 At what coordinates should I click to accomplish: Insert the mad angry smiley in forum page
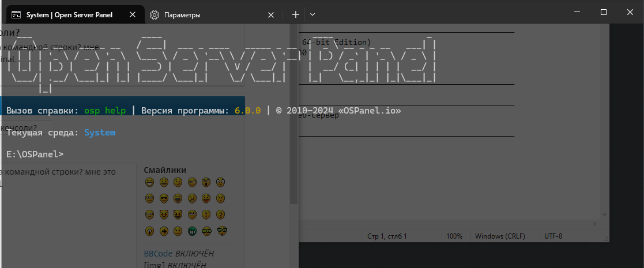[x=192, y=198]
